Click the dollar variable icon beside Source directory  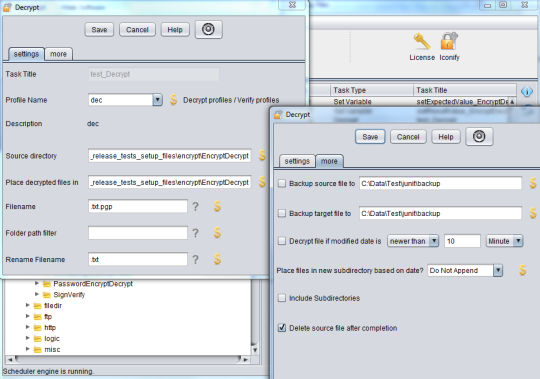(x=262, y=156)
